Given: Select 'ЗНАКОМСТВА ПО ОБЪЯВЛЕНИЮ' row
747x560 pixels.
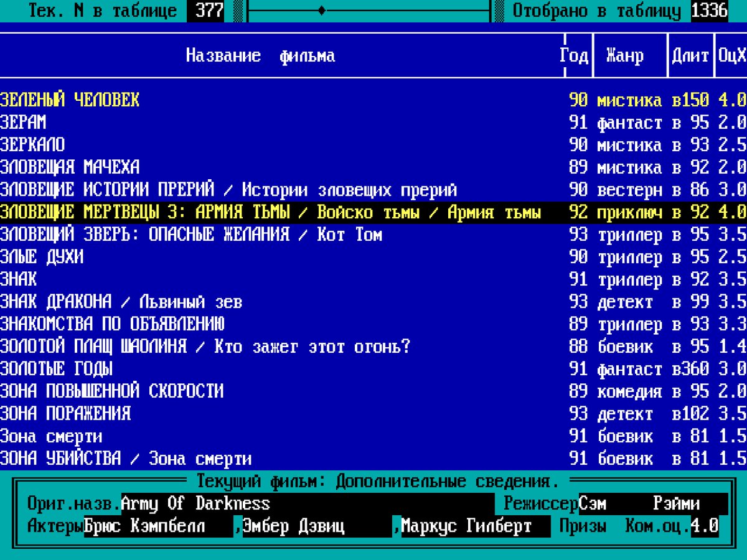Looking at the screenshot, I should coord(374,324).
